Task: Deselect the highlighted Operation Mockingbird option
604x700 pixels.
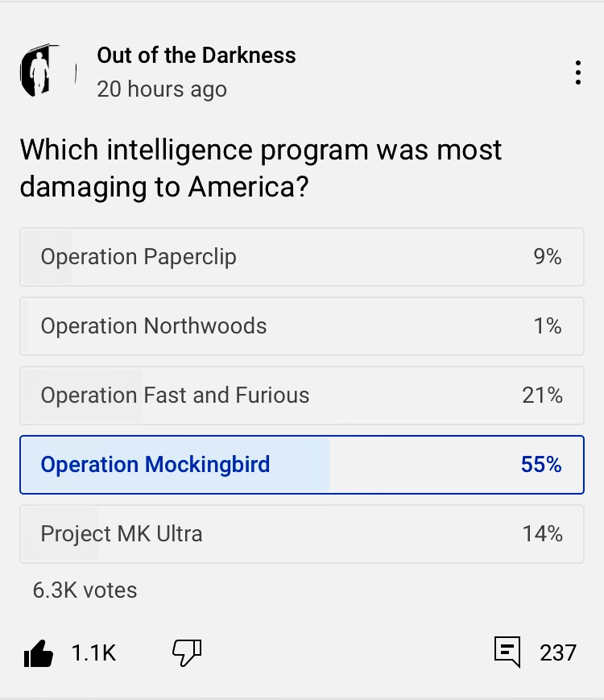Action: tap(301, 465)
